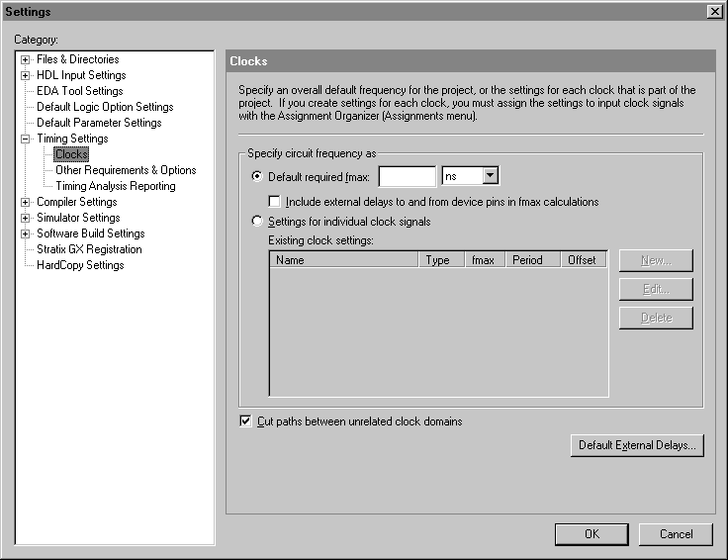This screenshot has height=560, width=728.
Task: Expand the Software Build Settings node
Action: [x=25, y=233]
